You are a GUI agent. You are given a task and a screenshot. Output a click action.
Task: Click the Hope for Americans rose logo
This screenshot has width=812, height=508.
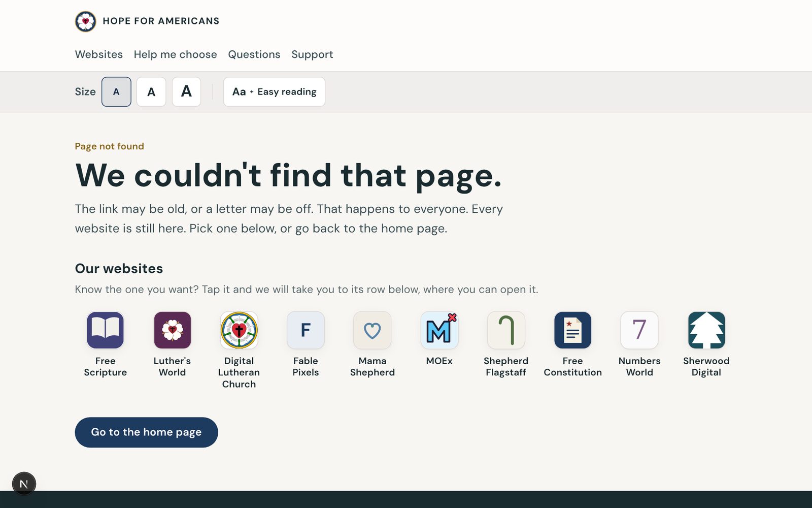pyautogui.click(x=85, y=21)
